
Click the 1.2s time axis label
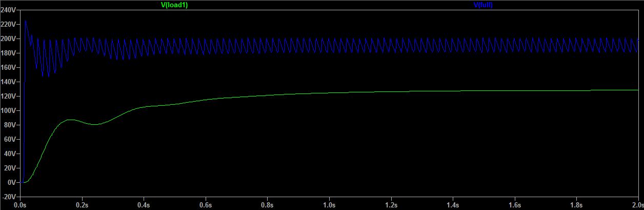[391, 205]
